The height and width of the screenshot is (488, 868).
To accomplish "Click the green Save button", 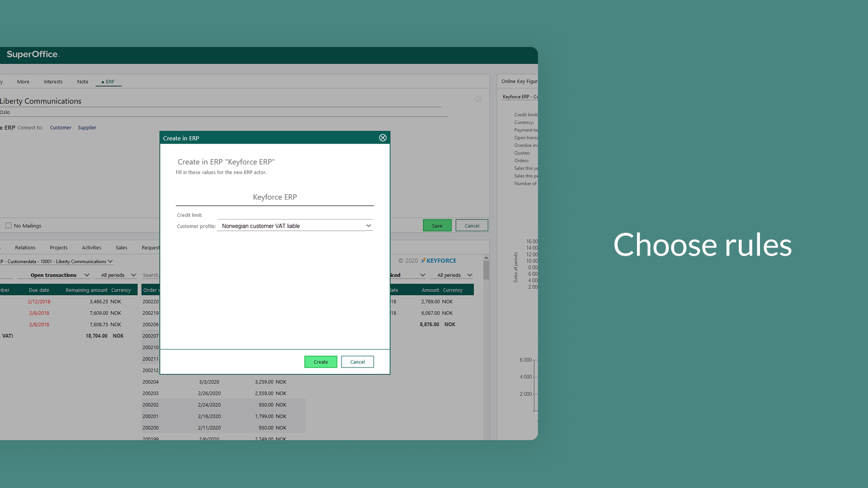I will [437, 225].
